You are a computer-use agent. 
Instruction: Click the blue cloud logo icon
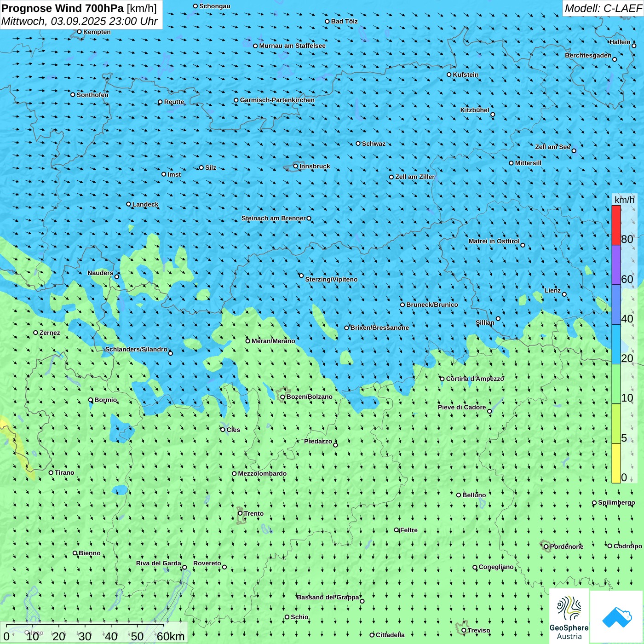pos(616,617)
